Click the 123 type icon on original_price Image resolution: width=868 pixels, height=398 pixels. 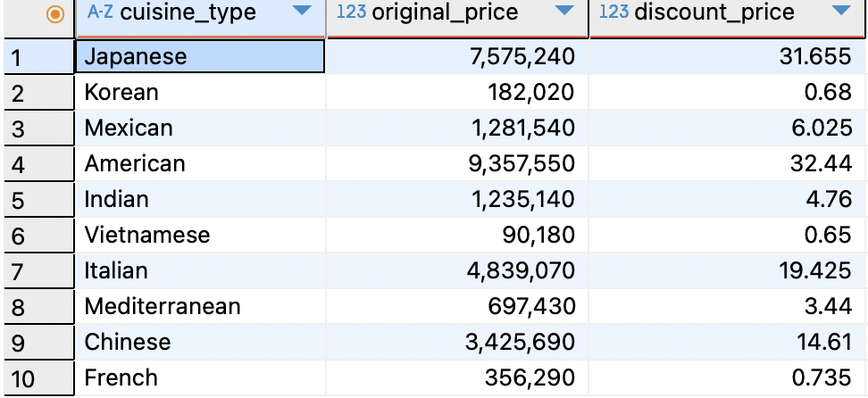pos(351,12)
